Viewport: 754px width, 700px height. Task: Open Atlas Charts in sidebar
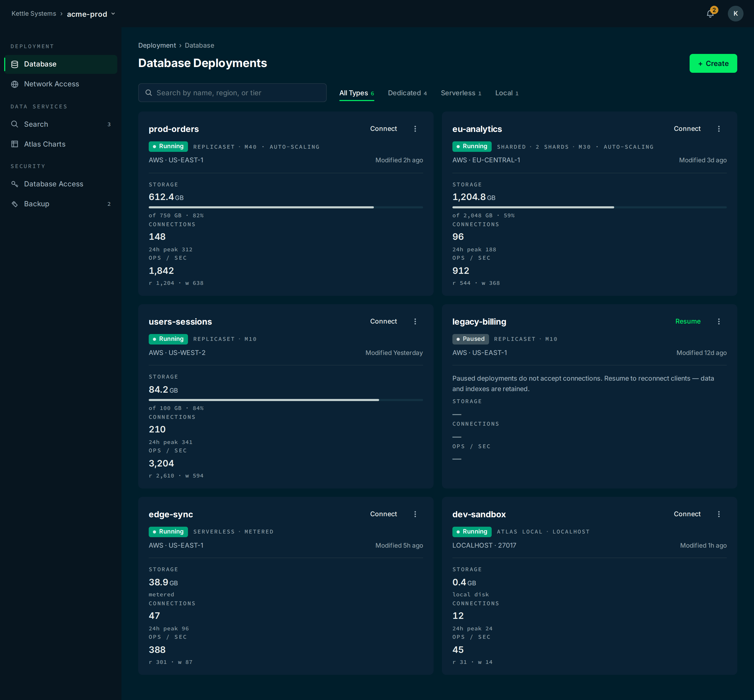coord(61,144)
